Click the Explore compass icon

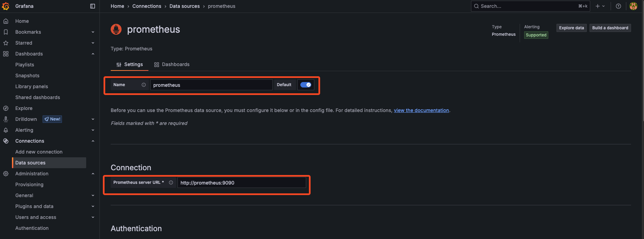pos(6,108)
